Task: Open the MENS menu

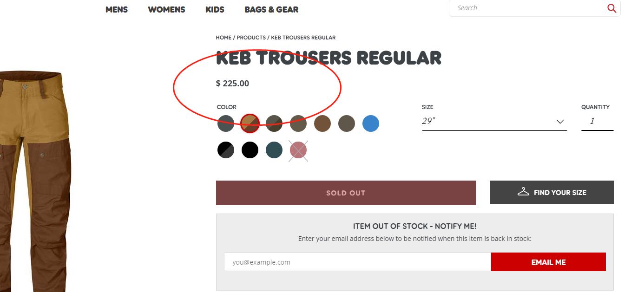Action: (x=117, y=9)
